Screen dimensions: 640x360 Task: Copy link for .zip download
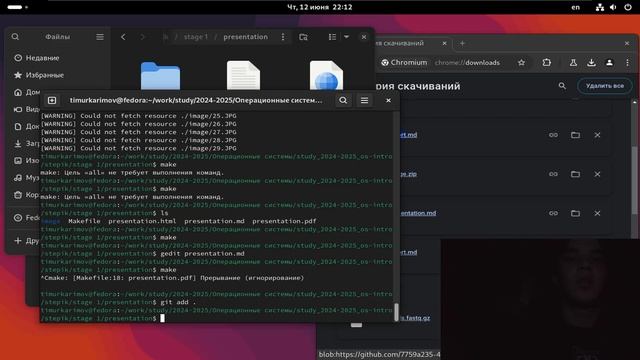(x=553, y=174)
